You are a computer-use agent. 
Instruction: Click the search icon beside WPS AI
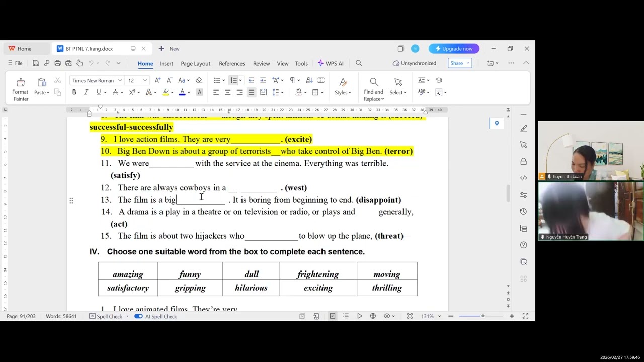pyautogui.click(x=359, y=63)
